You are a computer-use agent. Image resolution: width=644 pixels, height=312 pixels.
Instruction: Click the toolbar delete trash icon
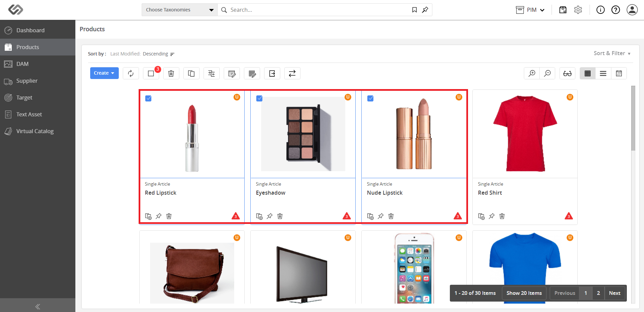point(171,73)
